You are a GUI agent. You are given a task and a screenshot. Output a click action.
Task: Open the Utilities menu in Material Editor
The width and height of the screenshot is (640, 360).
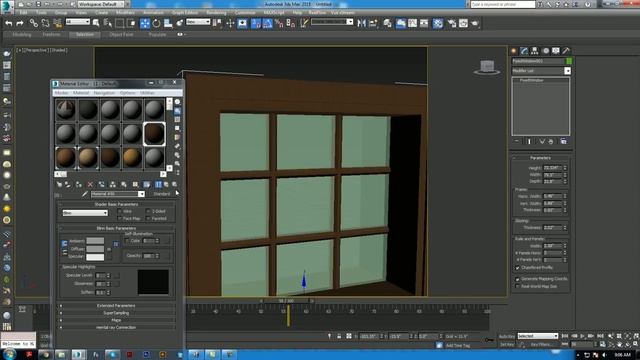pyautogui.click(x=147, y=93)
